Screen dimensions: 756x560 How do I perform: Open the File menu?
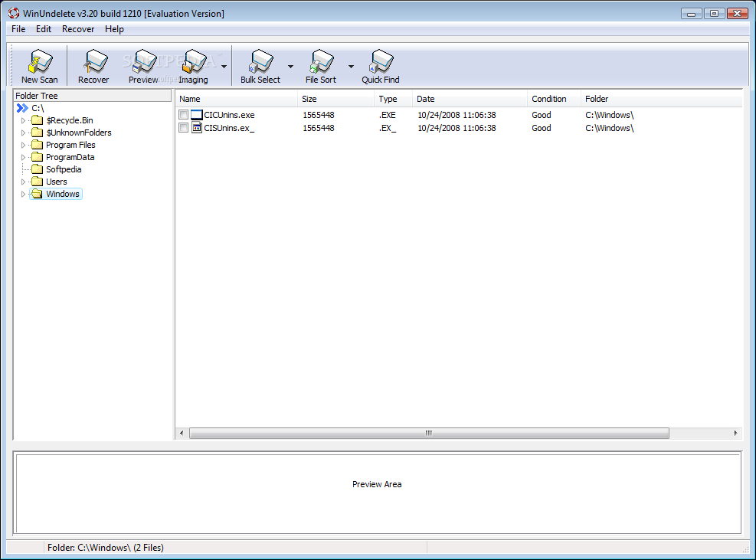(x=18, y=29)
